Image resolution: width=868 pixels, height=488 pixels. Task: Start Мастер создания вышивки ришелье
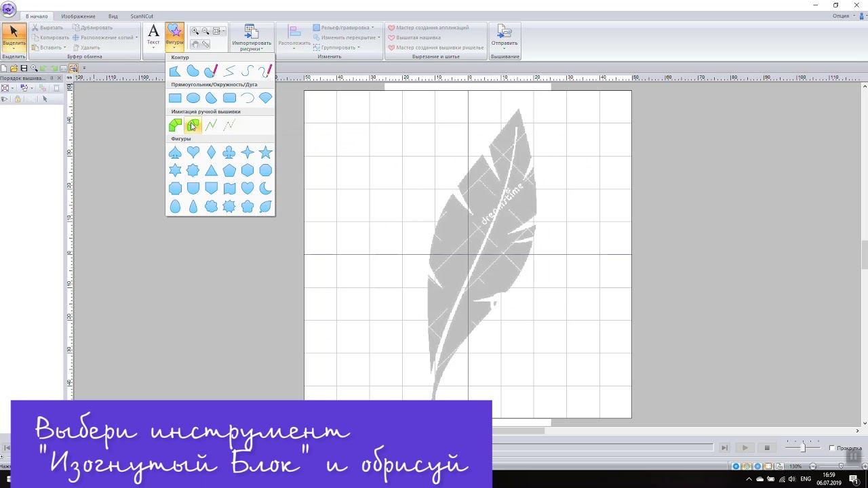[x=435, y=47]
